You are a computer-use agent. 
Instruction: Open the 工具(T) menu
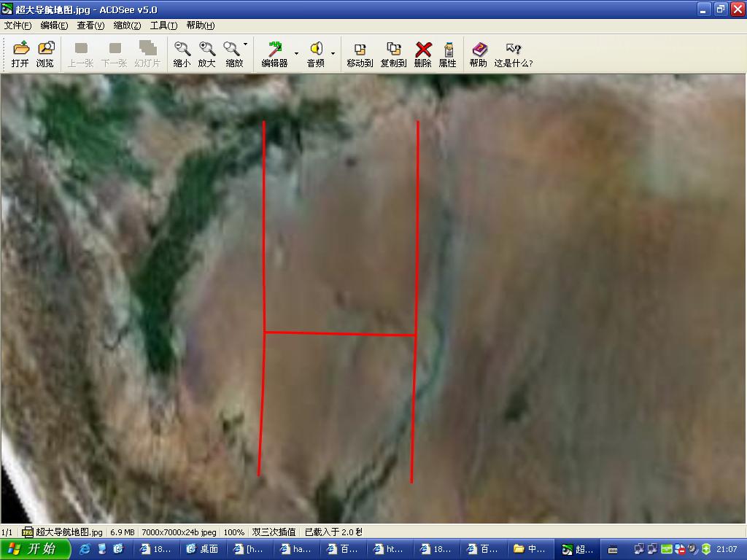pyautogui.click(x=164, y=26)
